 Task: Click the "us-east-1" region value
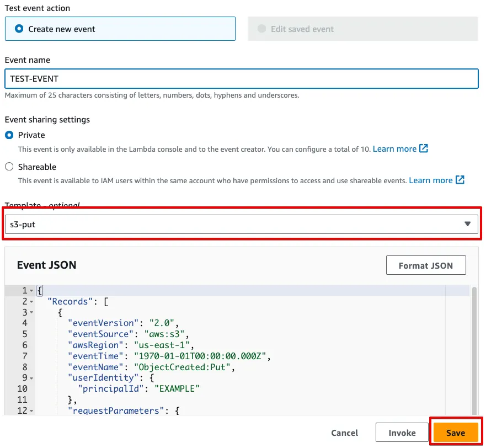[x=162, y=345]
